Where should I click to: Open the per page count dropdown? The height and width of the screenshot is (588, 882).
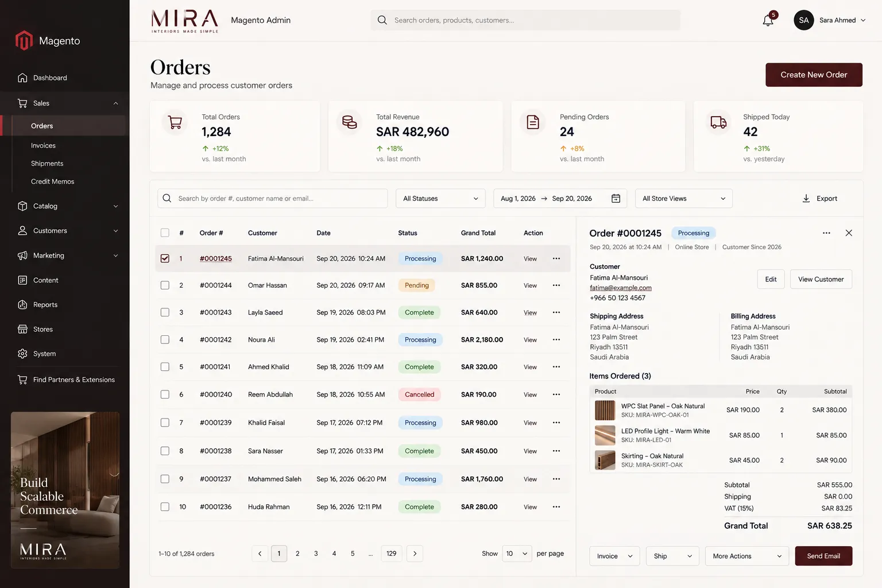pyautogui.click(x=517, y=554)
